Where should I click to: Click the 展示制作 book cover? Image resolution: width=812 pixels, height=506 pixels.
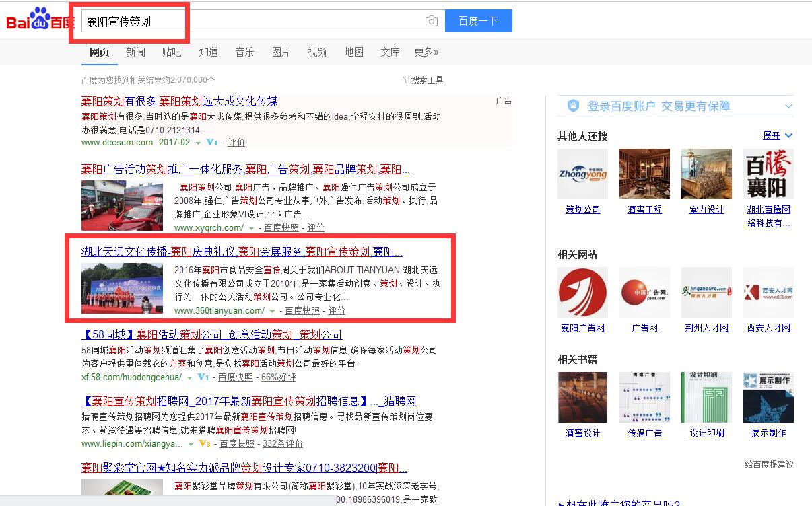pyautogui.click(x=768, y=397)
